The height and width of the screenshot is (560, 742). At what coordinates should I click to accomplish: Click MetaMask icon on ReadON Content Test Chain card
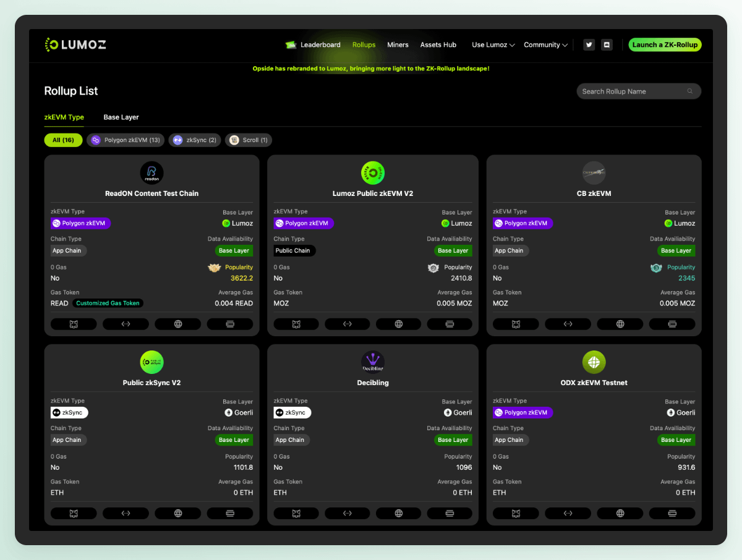(x=74, y=324)
